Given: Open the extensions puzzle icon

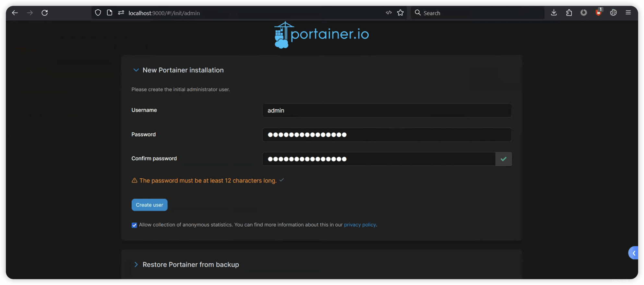Looking at the screenshot, I should (x=569, y=13).
